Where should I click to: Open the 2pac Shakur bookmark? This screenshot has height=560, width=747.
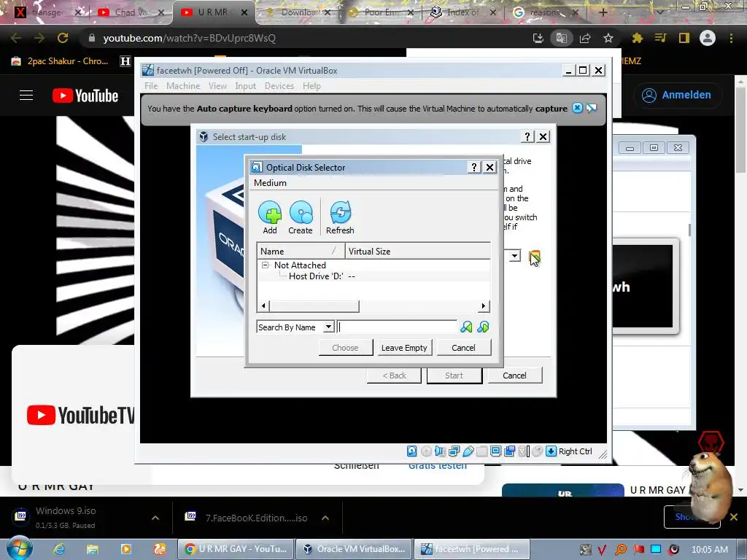pos(60,61)
